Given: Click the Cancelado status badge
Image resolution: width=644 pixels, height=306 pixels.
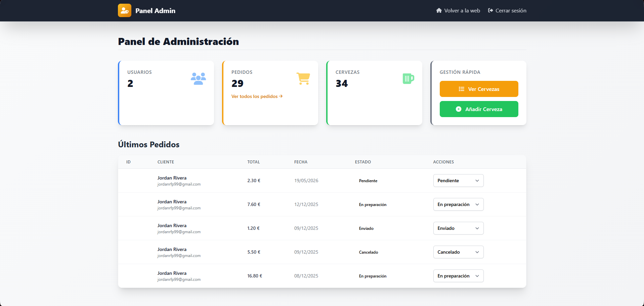Looking at the screenshot, I should coord(368,252).
